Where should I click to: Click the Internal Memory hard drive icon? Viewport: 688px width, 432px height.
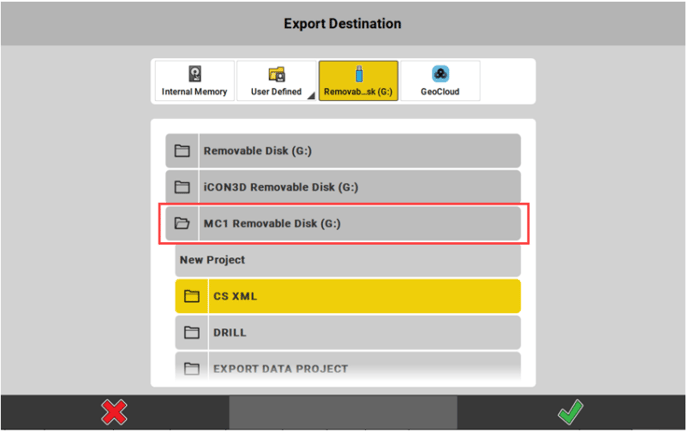pyautogui.click(x=194, y=75)
